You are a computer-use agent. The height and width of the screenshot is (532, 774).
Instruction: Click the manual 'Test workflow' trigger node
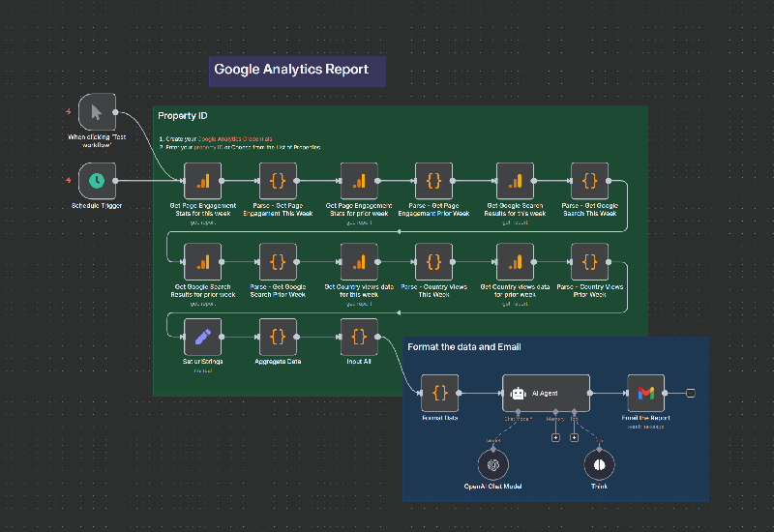(97, 112)
